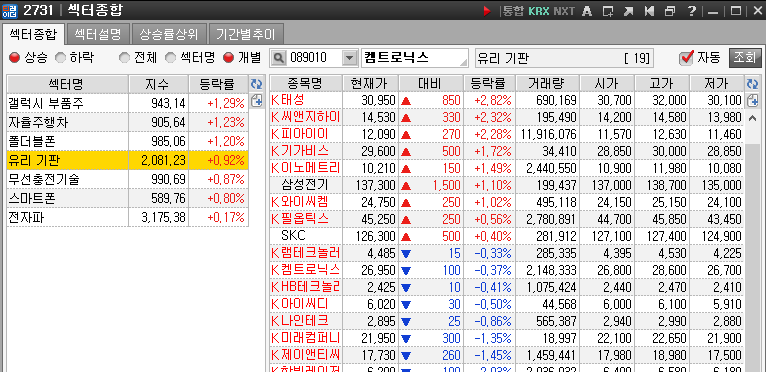Sort by the 지수 column header
The width and height of the screenshot is (766, 372).
pyautogui.click(x=158, y=84)
